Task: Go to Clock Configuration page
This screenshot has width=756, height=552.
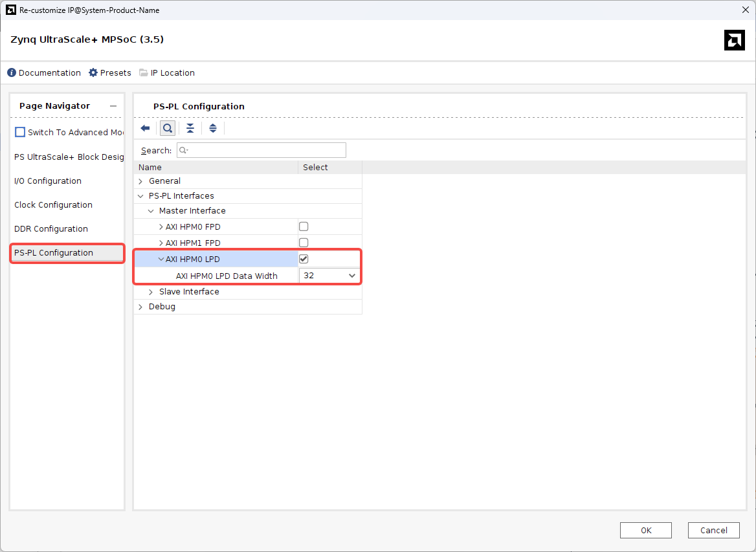Action: (53, 205)
